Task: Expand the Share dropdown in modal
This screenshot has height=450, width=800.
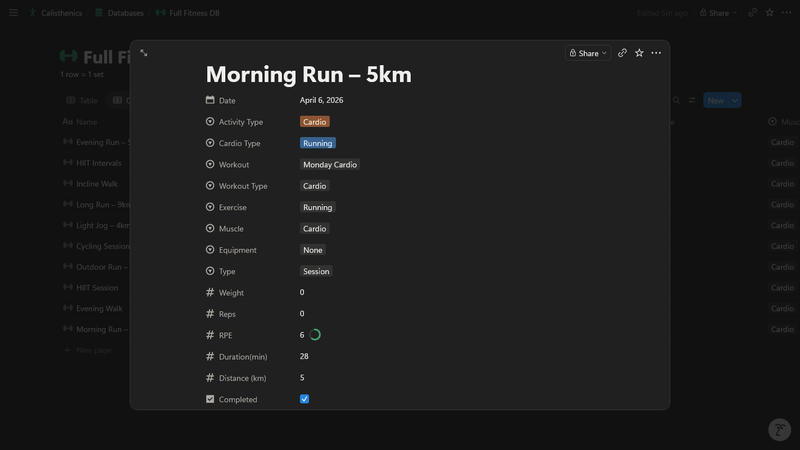Action: (x=588, y=53)
